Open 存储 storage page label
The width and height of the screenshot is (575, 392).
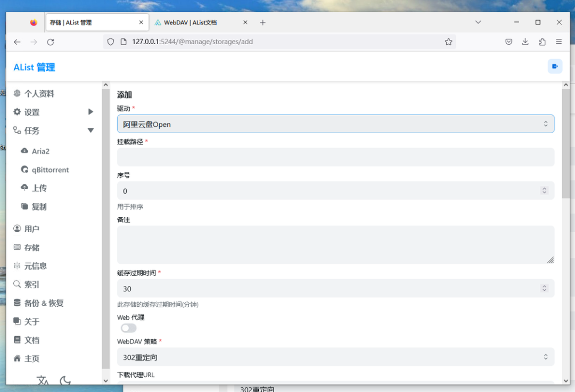[32, 248]
